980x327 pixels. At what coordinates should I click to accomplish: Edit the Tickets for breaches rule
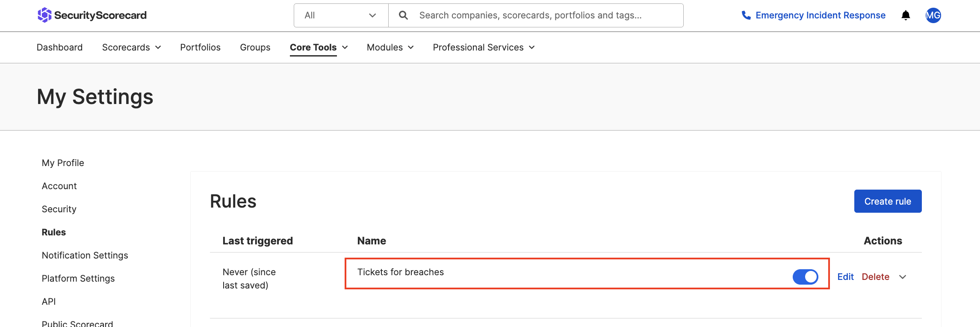845,277
